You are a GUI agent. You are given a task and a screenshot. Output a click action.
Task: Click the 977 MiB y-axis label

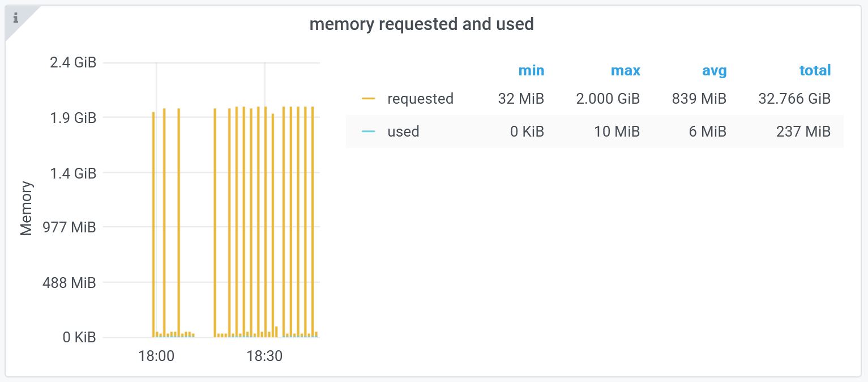69,228
